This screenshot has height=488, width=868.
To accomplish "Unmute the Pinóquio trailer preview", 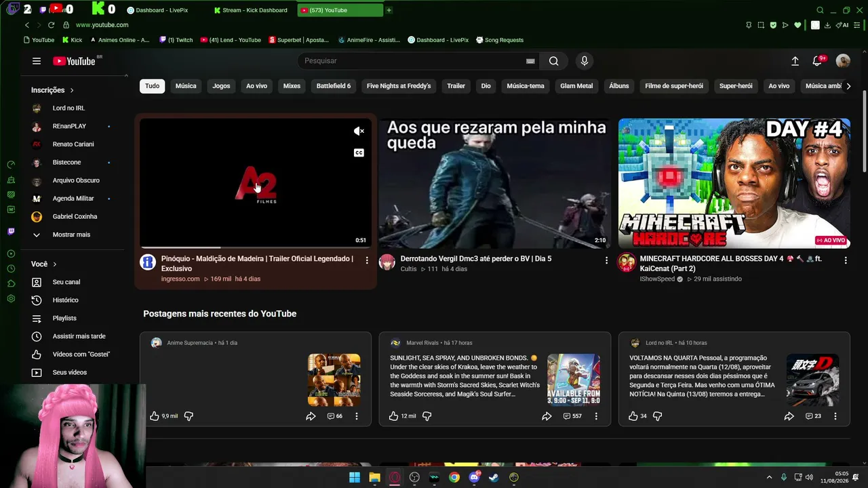I will point(359,131).
